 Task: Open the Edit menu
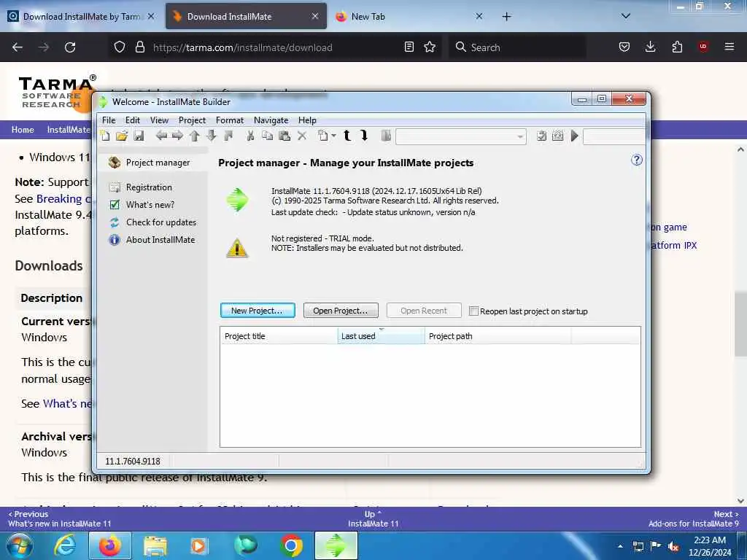133,120
